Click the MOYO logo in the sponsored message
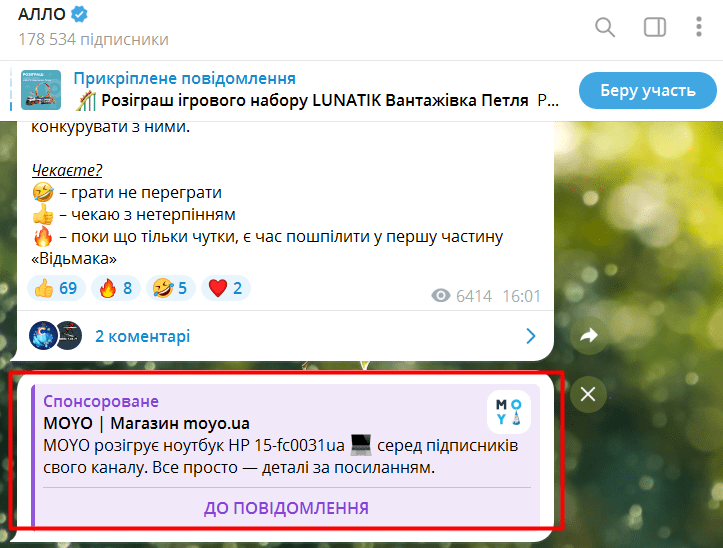Viewport: 723px width, 548px height. click(509, 412)
